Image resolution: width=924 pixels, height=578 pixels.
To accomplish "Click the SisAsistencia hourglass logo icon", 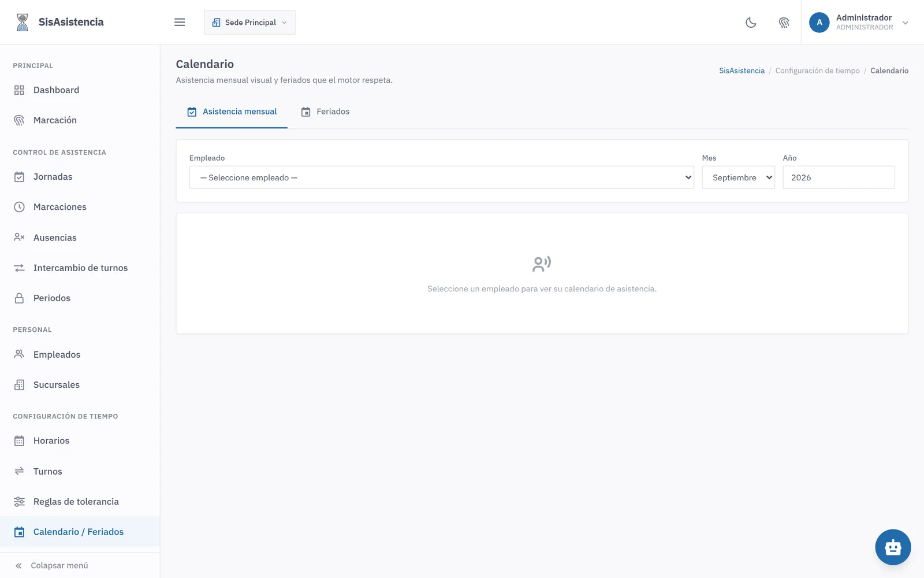I will (23, 22).
